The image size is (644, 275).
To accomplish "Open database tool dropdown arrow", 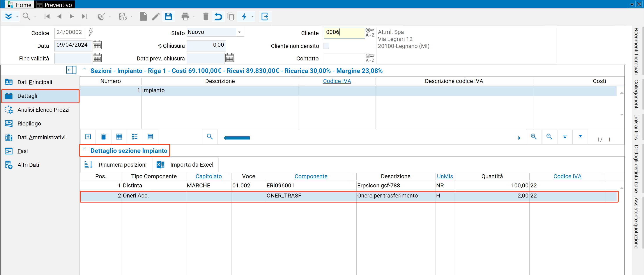I will point(131,16).
